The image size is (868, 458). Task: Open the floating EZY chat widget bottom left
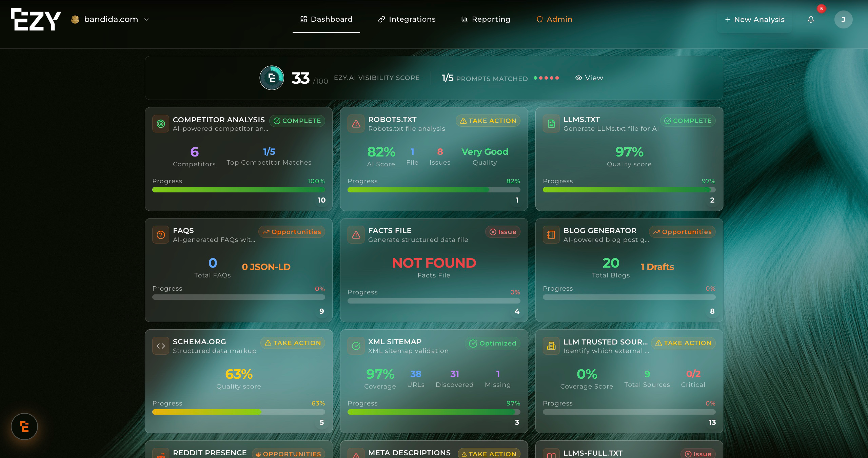24,426
